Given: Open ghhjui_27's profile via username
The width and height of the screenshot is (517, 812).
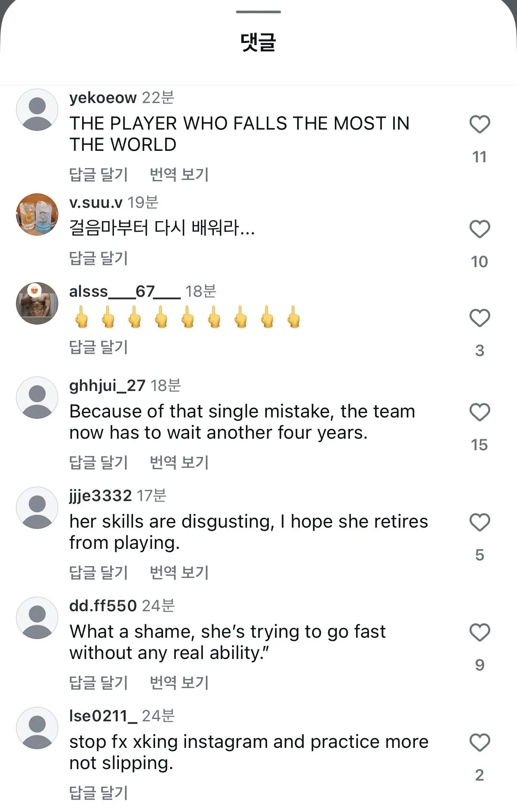Looking at the screenshot, I should click(x=106, y=385).
